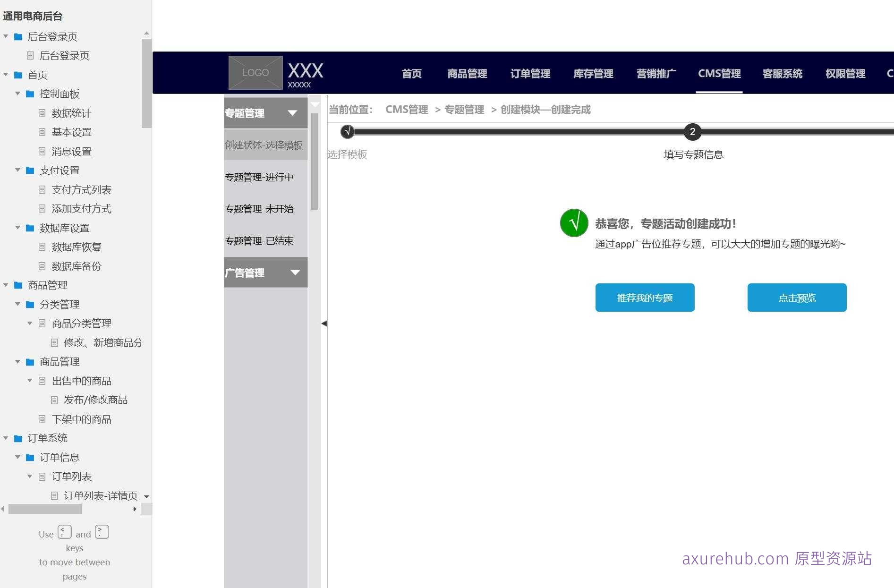Click the folder icon next to 后台登录页
The width and height of the screenshot is (894, 588).
(18, 36)
